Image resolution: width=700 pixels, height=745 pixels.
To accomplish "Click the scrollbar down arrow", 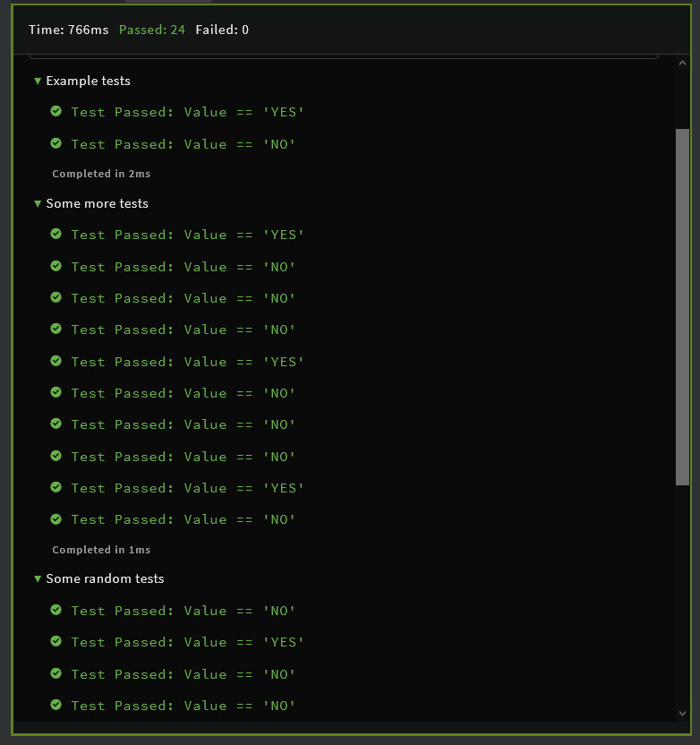I will (682, 713).
